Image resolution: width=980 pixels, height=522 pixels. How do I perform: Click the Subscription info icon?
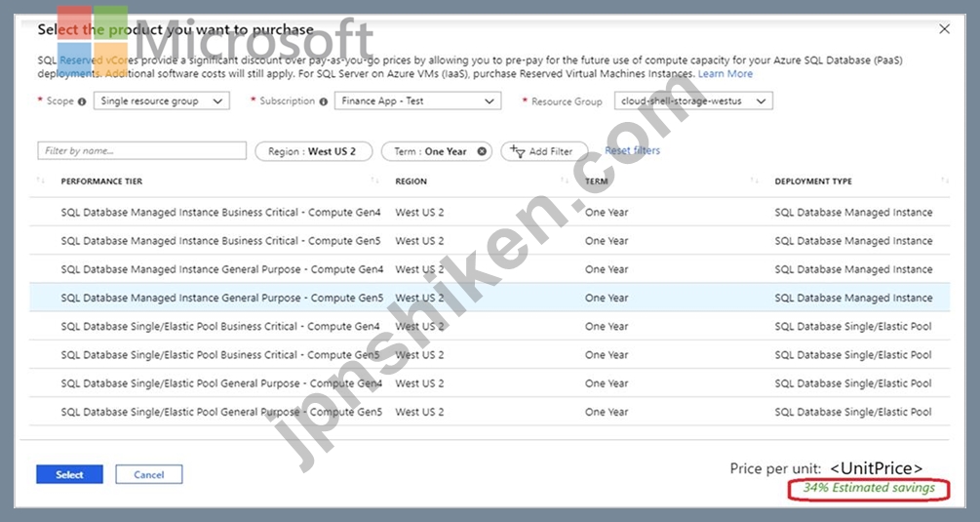[323, 101]
